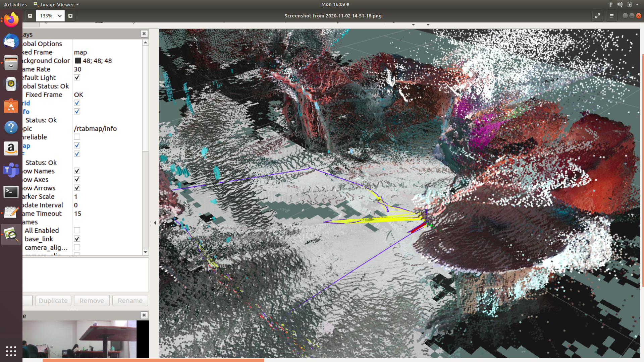Open the Text Editor dock icon
Image resolution: width=644 pixels, height=362 pixels.
click(x=11, y=213)
